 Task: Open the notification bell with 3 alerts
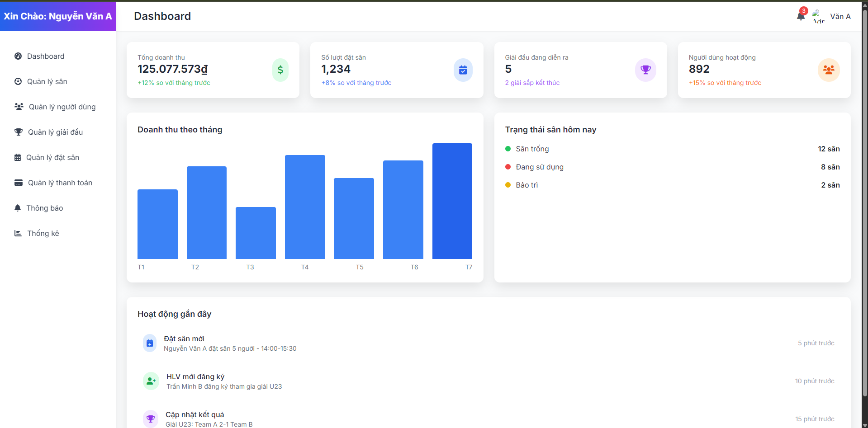(800, 15)
